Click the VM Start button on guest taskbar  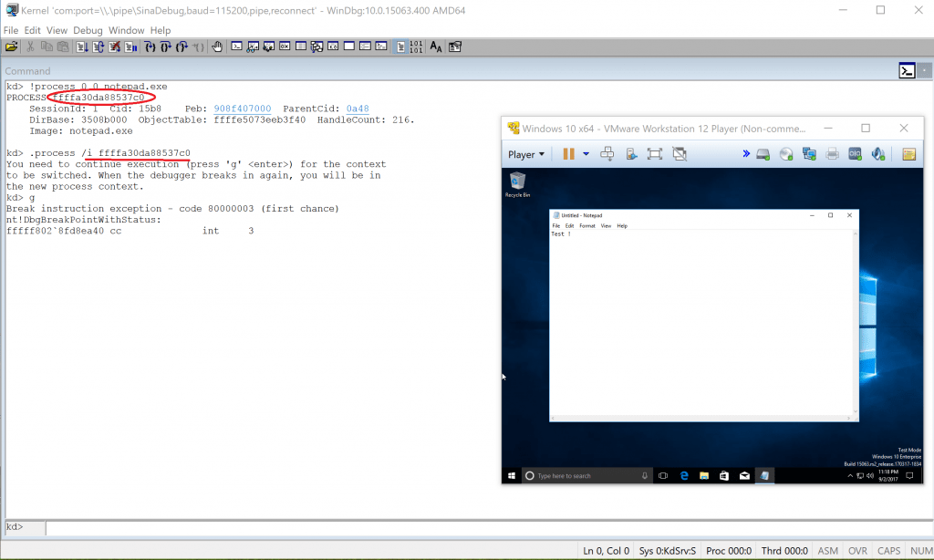511,475
